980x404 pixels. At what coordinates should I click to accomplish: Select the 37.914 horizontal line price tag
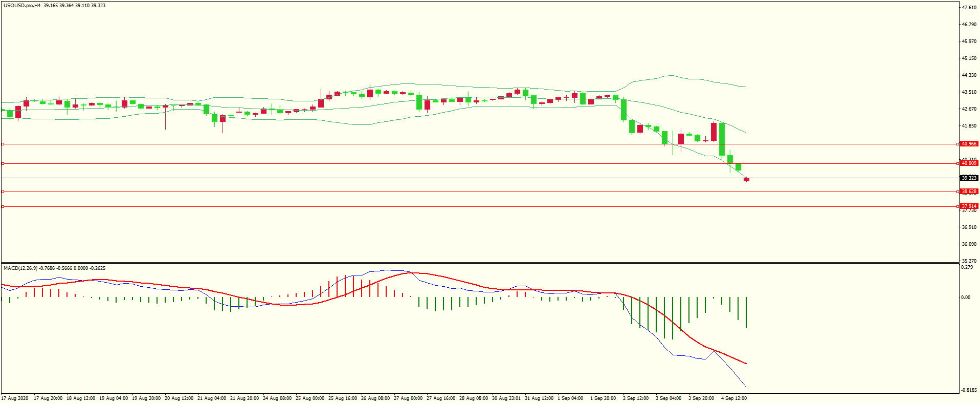pyautogui.click(x=969, y=206)
